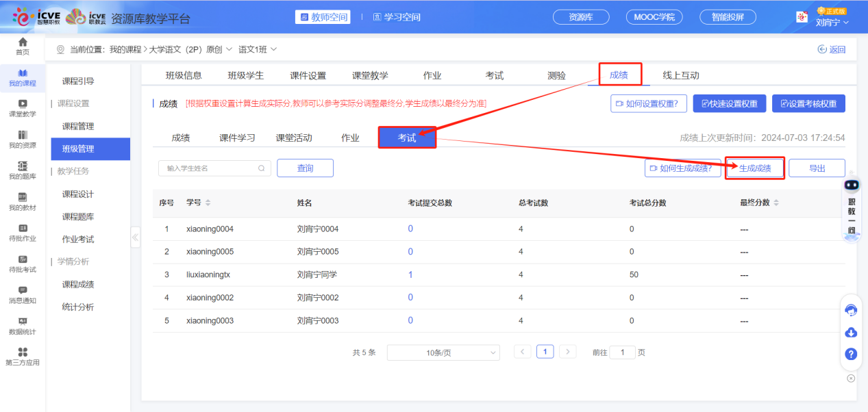Image resolution: width=868 pixels, height=412 pixels.
Task: Click the 生成成绩 button
Action: [x=754, y=168]
